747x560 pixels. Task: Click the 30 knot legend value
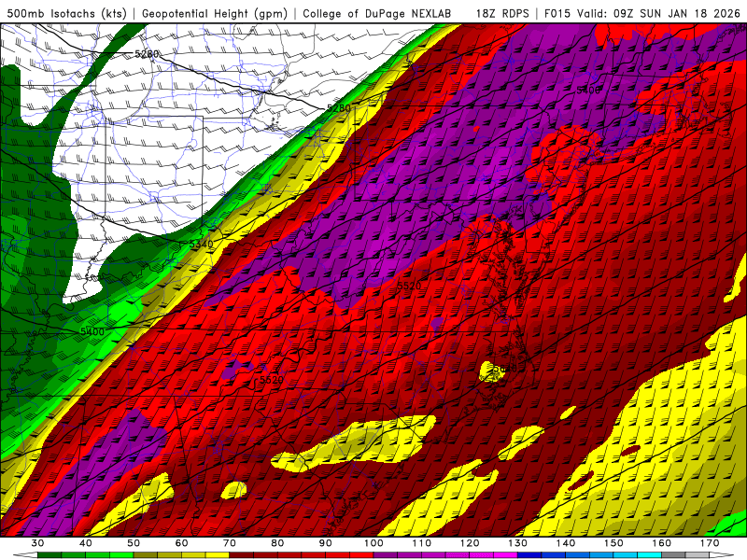coord(37,543)
